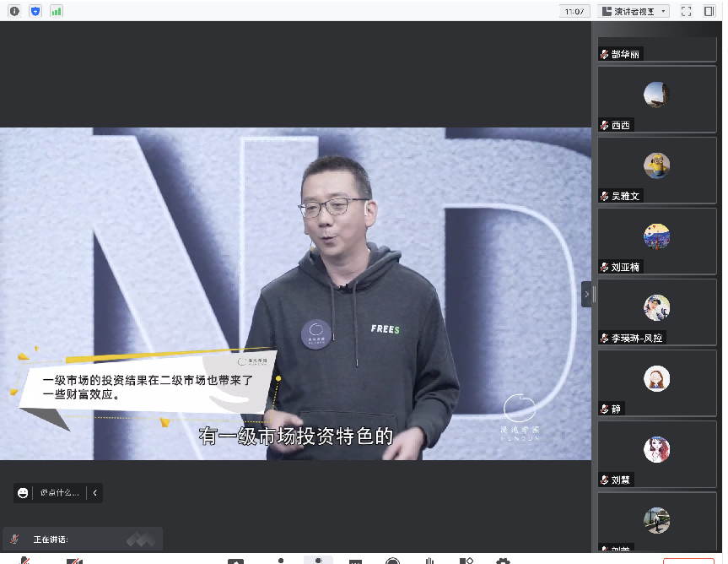The height and width of the screenshot is (564, 728).
Task: Select 静's cartoon girl avatar
Action: [x=656, y=378]
